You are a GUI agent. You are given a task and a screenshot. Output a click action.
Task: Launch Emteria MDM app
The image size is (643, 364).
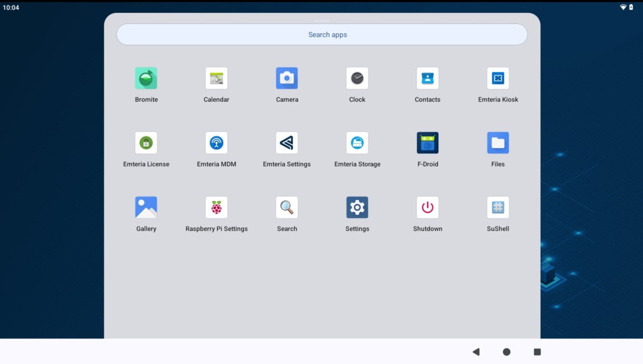216,143
